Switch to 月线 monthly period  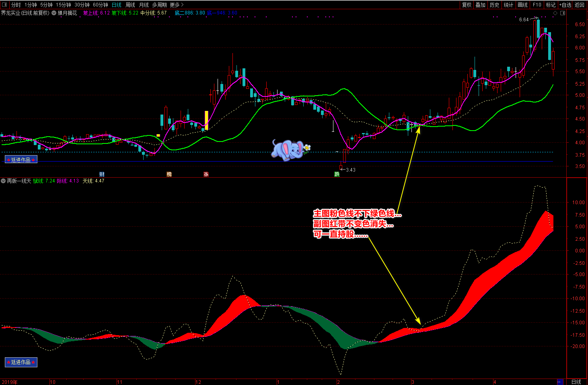144,5
